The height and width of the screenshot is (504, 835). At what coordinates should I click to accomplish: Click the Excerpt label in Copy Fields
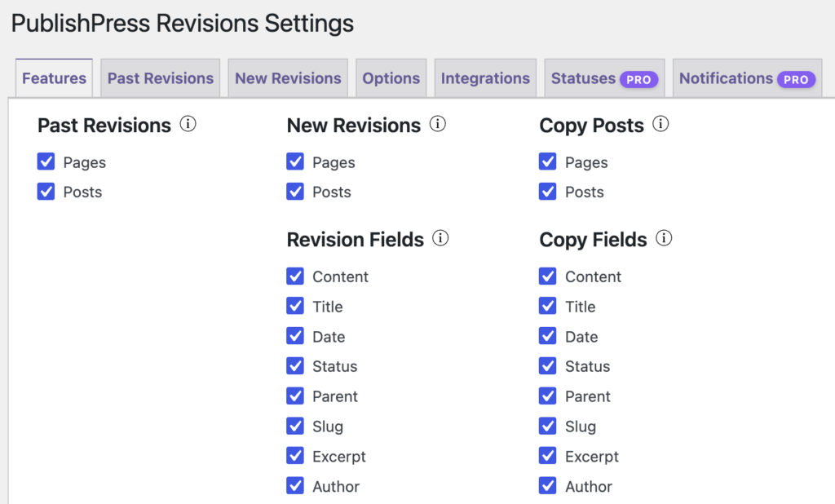(592, 457)
